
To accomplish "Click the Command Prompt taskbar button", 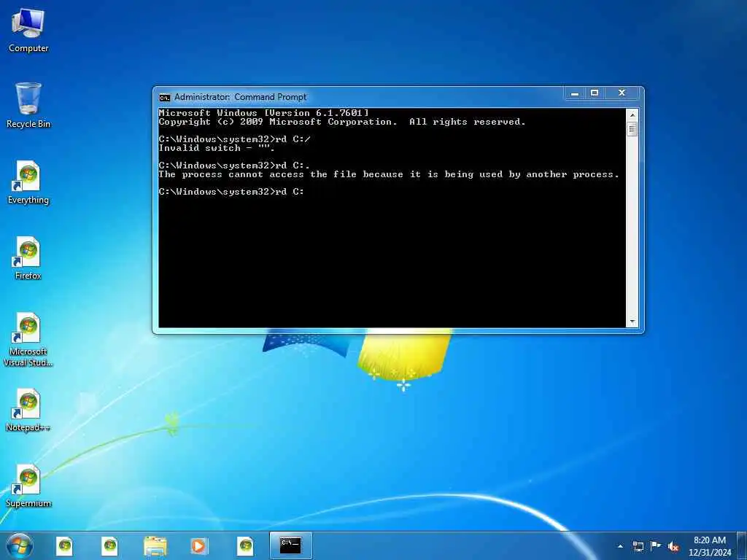I will click(290, 545).
